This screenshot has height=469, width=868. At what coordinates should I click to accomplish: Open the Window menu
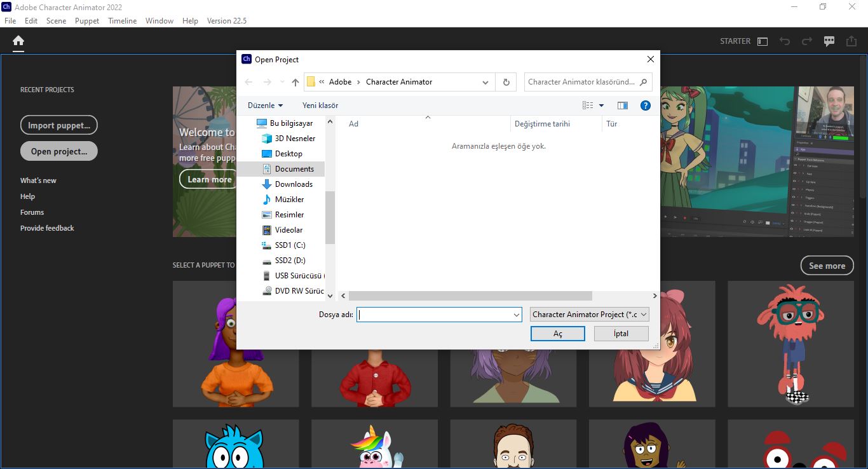pos(159,21)
